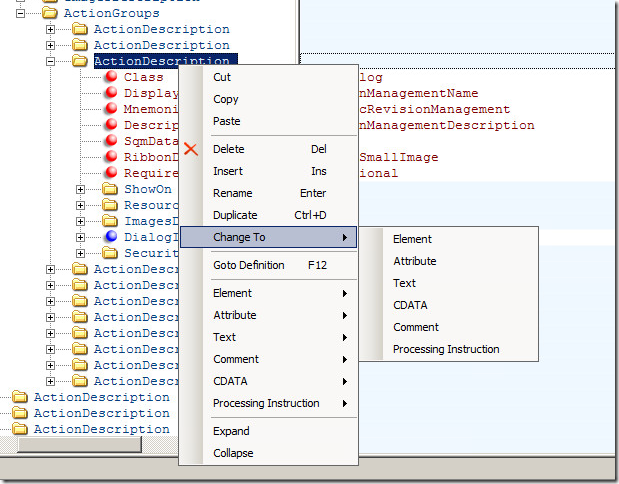The width and height of the screenshot is (619, 484).
Task: Click the blue ball icon beside DialogI
Action: (x=111, y=237)
